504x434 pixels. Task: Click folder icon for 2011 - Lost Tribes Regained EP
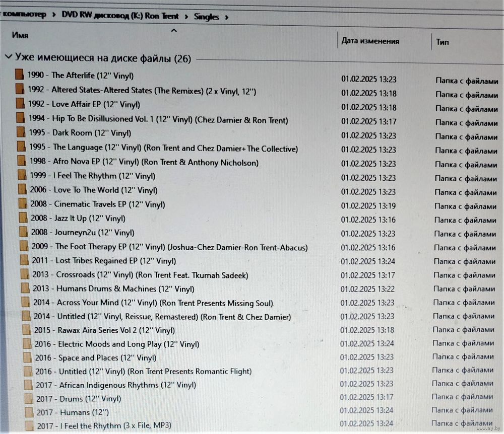click(24, 260)
